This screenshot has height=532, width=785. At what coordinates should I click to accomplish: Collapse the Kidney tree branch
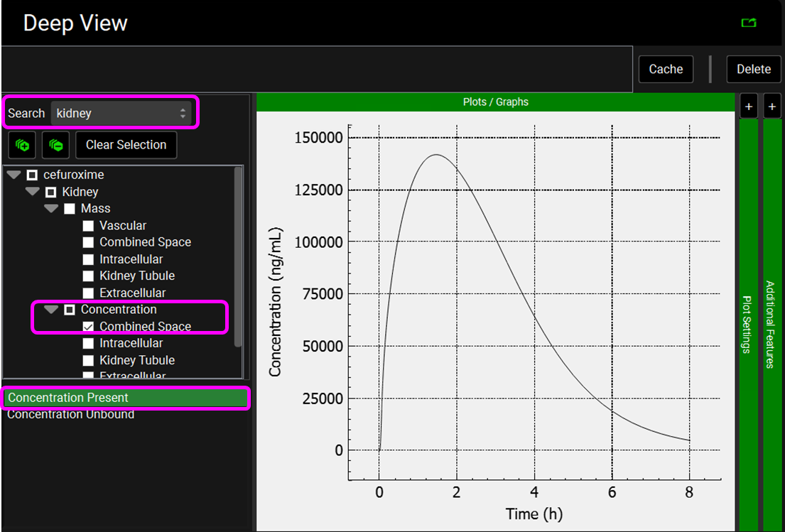point(33,192)
